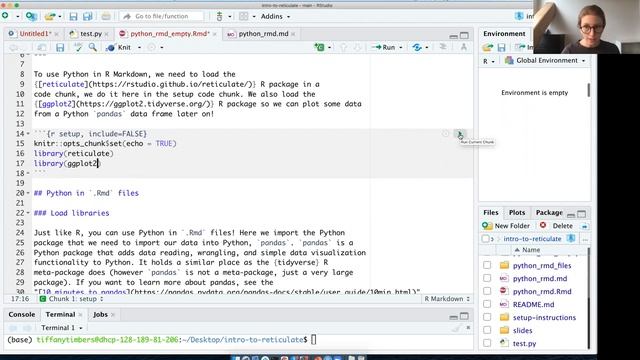Click the version control icon in toolbar
The image size is (640, 360).
pos(219,16)
